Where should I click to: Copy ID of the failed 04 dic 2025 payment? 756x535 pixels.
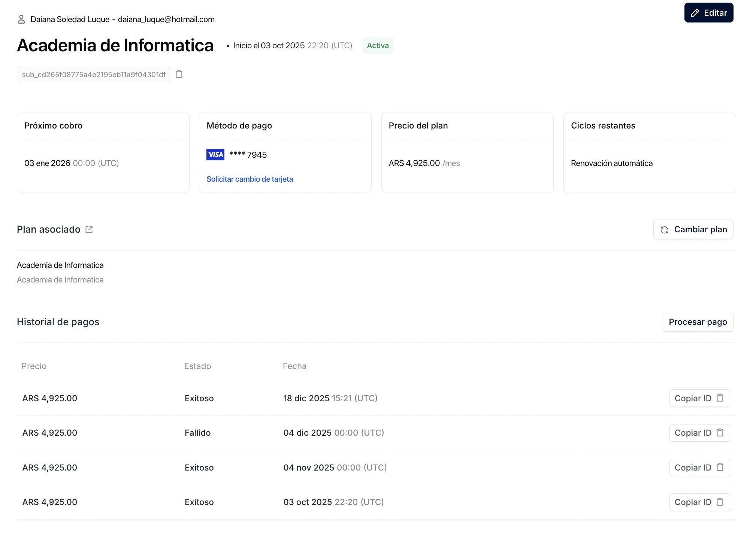coord(700,433)
